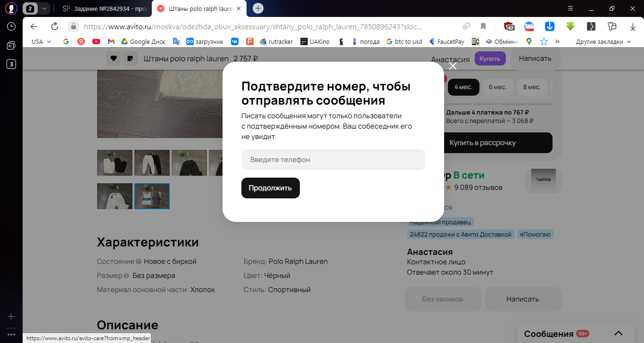Click the purple Купить button

(x=490, y=58)
